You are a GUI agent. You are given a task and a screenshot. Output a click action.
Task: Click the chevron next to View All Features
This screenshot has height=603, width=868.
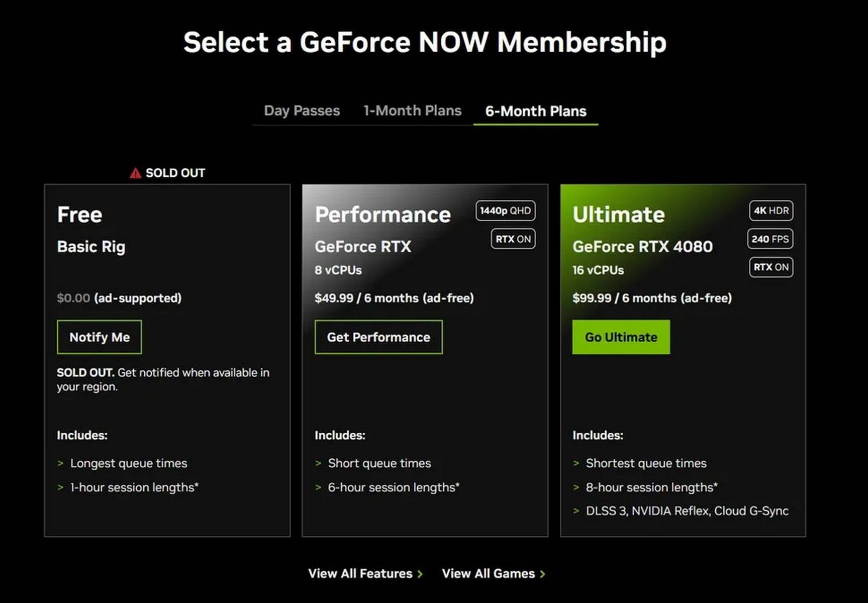coord(420,573)
